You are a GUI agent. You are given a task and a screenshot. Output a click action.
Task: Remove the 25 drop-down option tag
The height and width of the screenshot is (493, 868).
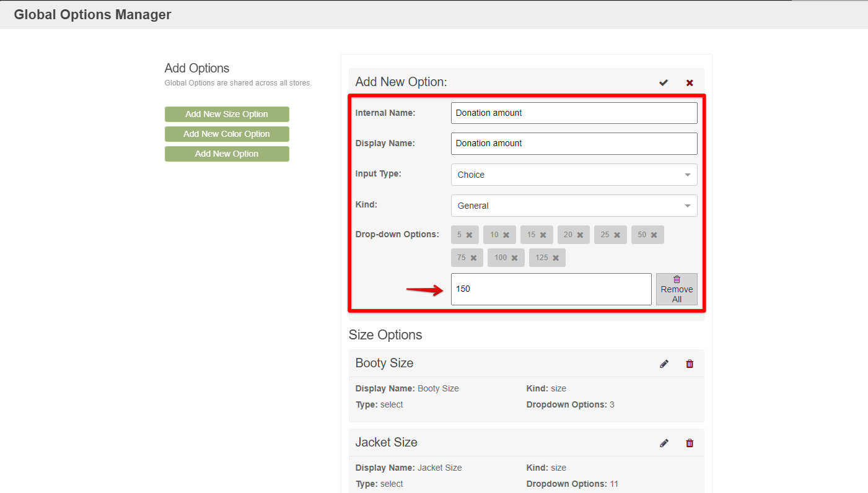617,235
